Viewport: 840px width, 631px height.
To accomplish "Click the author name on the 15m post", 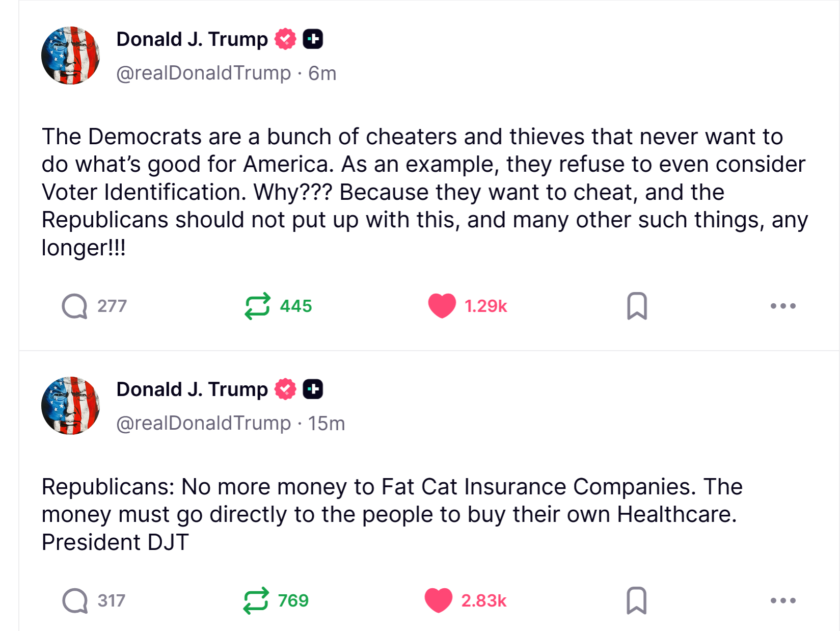I will pos(192,389).
